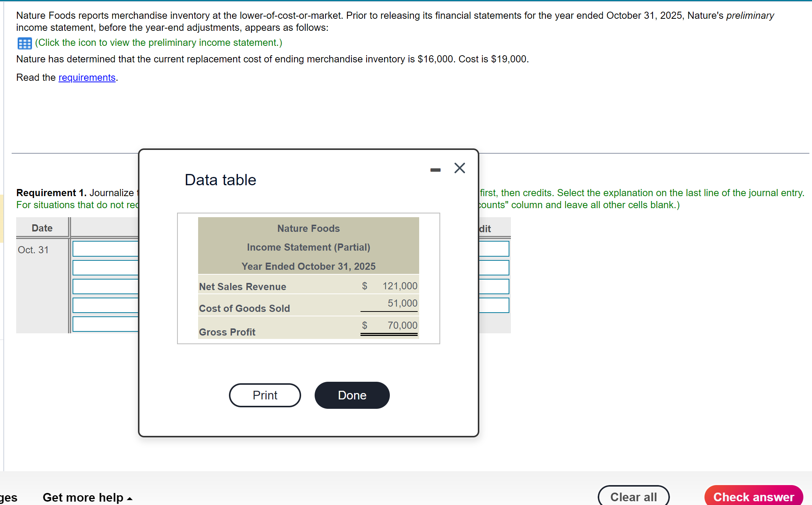Click the close X icon on data table
The width and height of the screenshot is (812, 505).
coord(461,168)
